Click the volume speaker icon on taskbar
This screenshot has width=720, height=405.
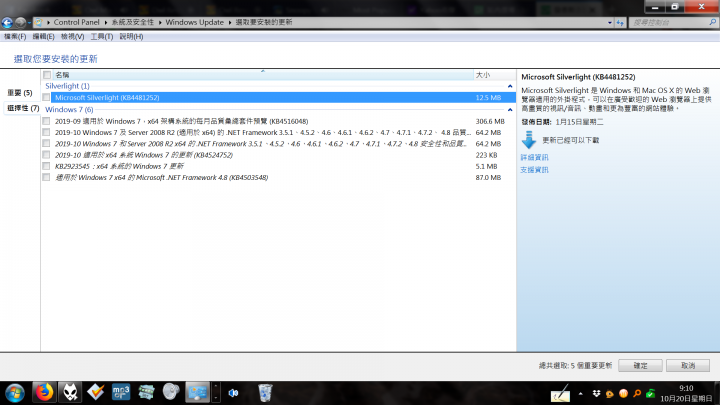pyautogui.click(x=233, y=393)
